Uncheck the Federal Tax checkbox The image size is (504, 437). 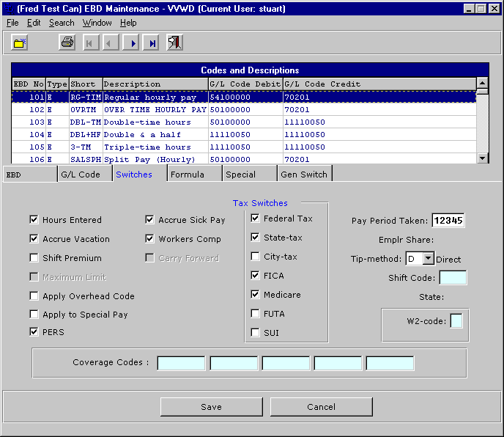(x=255, y=218)
